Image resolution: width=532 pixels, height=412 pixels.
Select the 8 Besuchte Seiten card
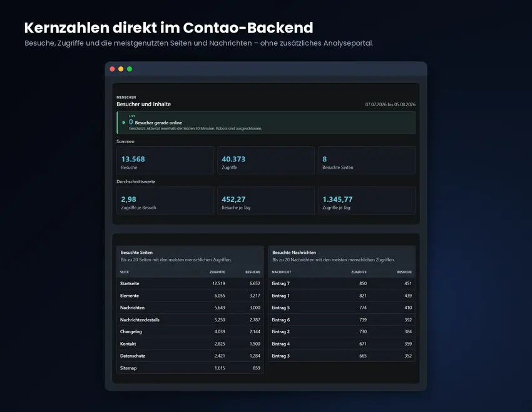[x=366, y=161]
